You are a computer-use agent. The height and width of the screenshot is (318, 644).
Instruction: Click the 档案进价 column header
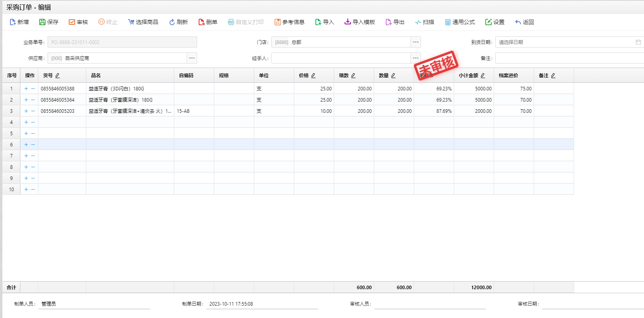(x=514, y=76)
